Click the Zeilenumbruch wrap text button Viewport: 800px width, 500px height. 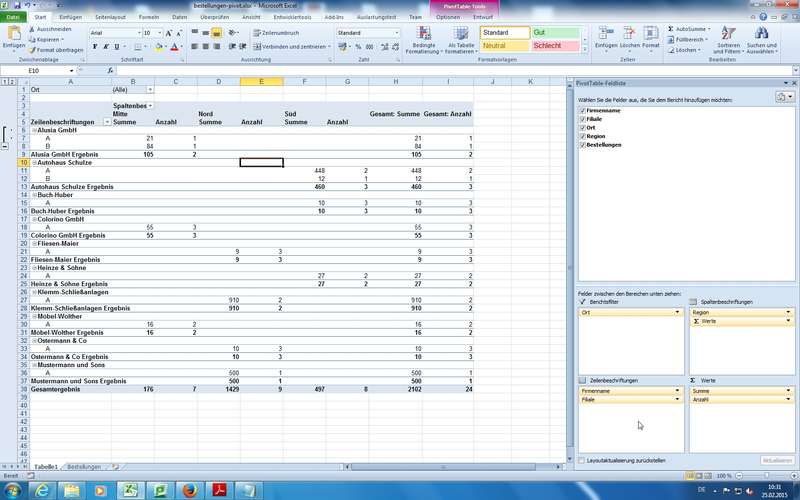click(x=276, y=33)
